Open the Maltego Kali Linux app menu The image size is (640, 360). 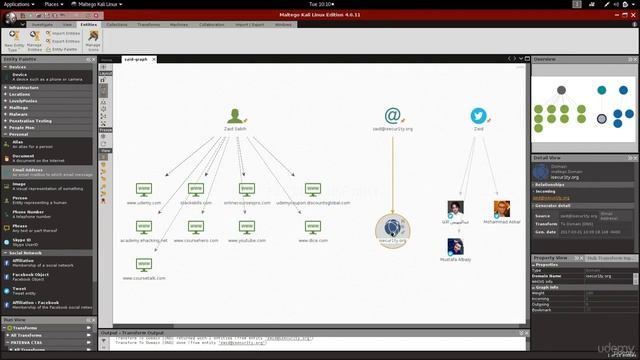coord(97,4)
